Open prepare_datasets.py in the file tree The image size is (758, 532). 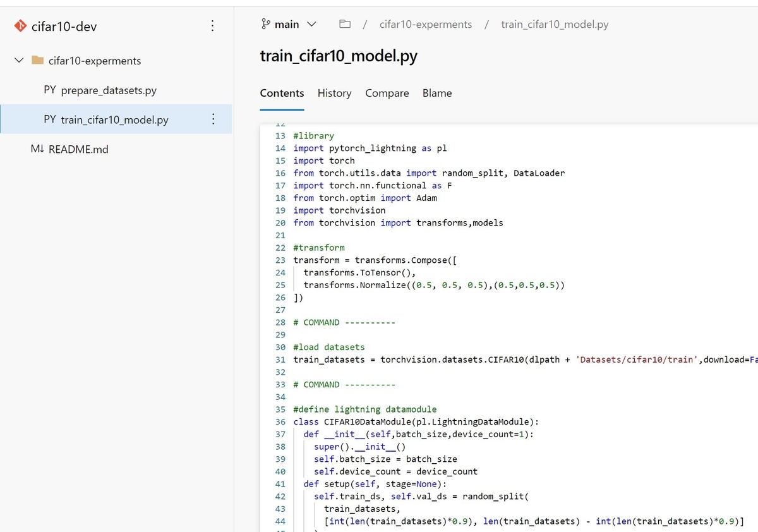pos(109,90)
